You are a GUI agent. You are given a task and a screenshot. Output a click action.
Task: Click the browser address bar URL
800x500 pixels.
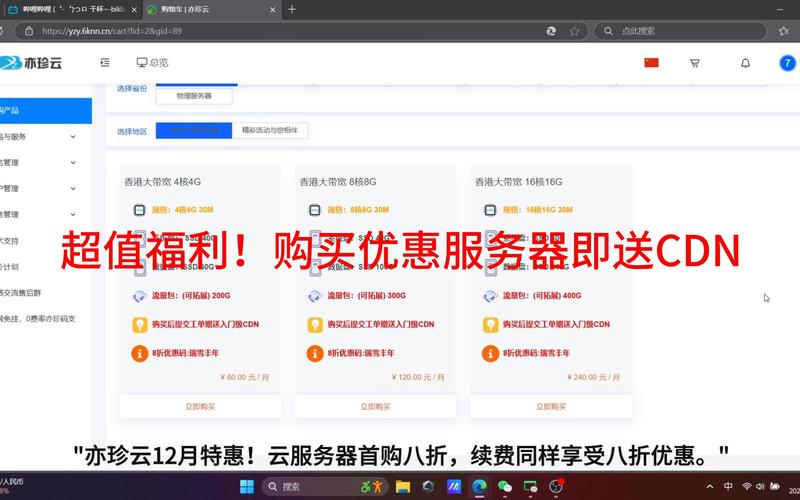pos(112,31)
